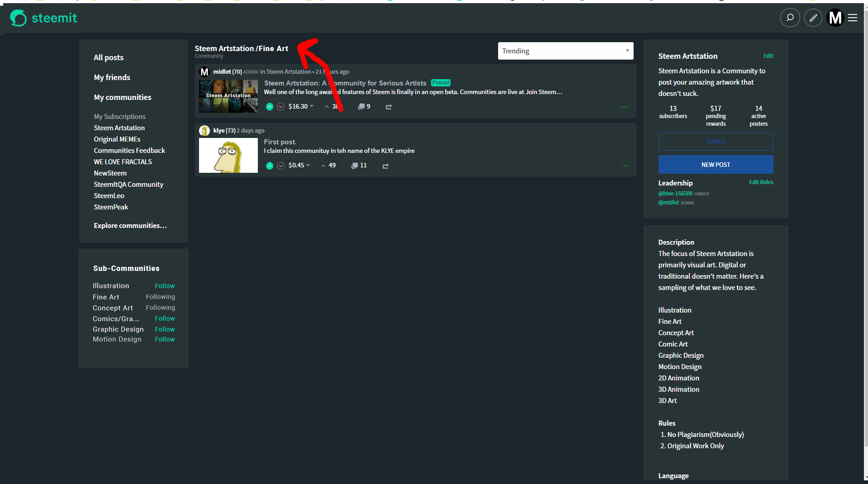Open SteemLeo community
Screen dimensions: 868x484
(x=109, y=196)
